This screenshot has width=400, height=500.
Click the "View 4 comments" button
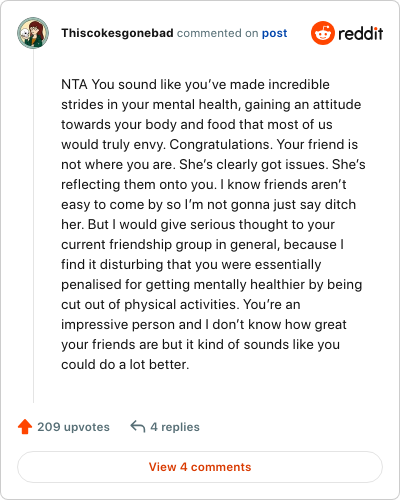coord(200,467)
